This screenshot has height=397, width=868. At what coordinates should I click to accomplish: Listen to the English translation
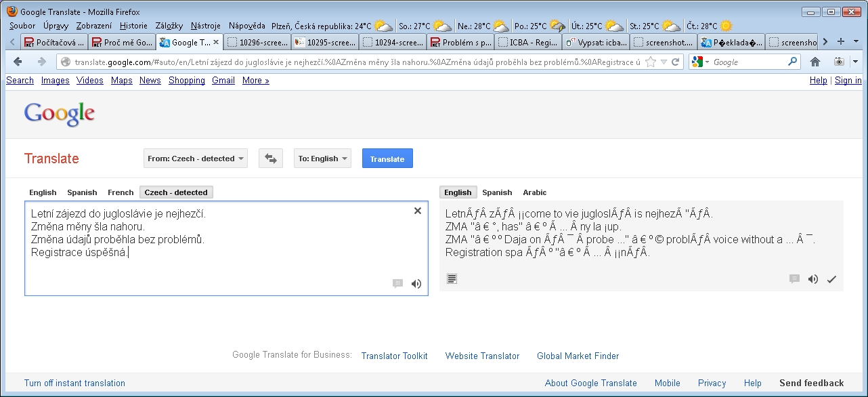pyautogui.click(x=813, y=278)
